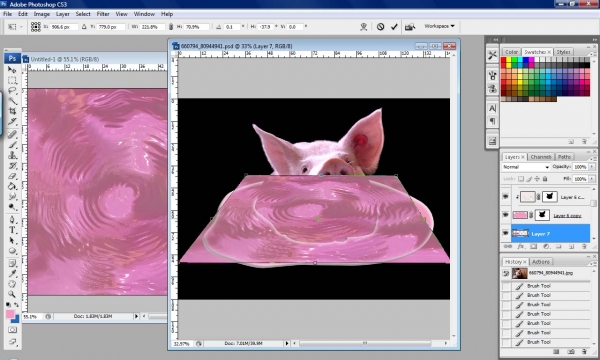Add layer style with fx icon
600x360 pixels.
521,247
